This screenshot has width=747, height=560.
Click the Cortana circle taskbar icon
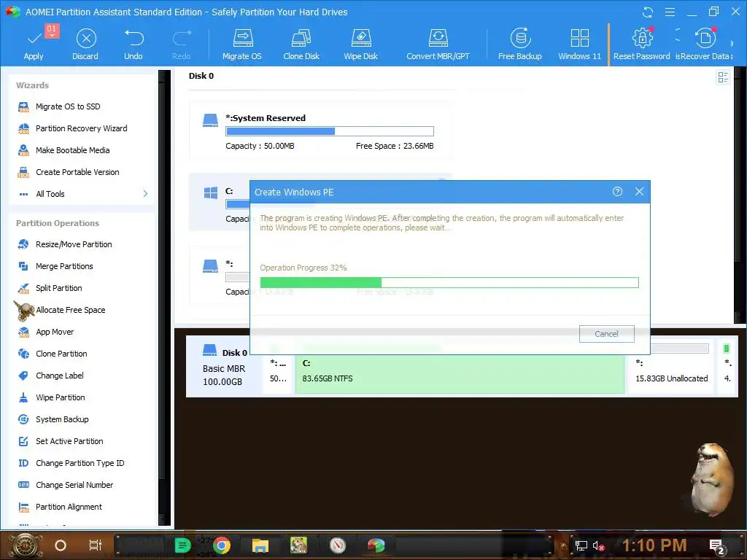point(61,545)
